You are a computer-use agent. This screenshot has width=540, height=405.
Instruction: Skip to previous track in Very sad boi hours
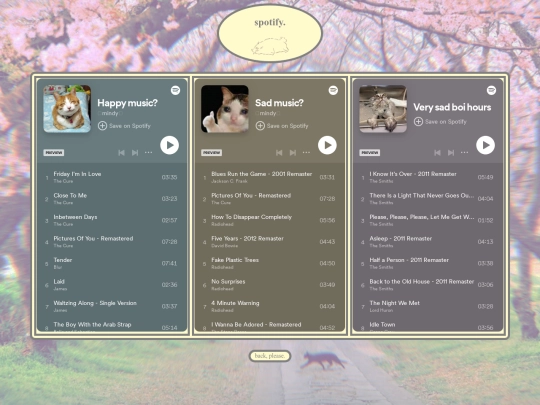point(437,153)
